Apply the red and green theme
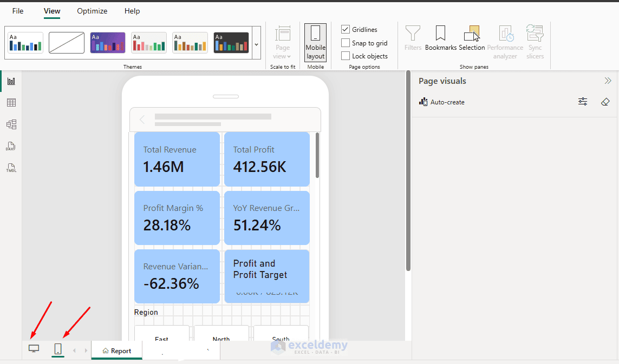Viewport: 619px width, 364px height. pos(149,43)
